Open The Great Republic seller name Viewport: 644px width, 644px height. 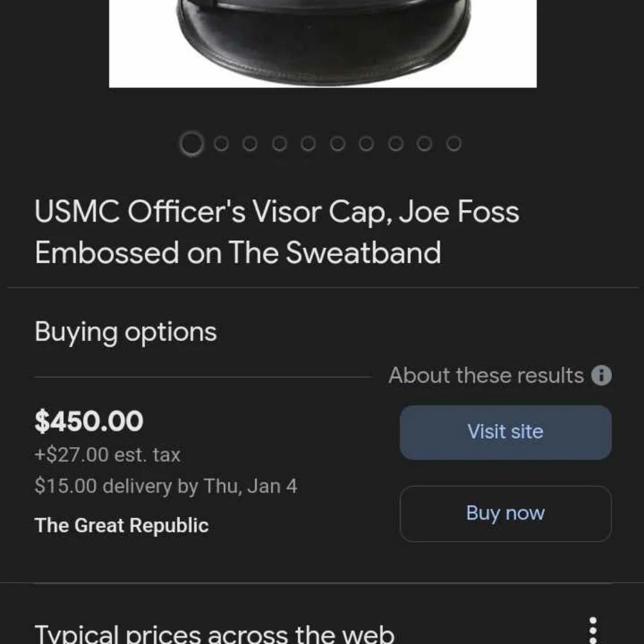122,526
